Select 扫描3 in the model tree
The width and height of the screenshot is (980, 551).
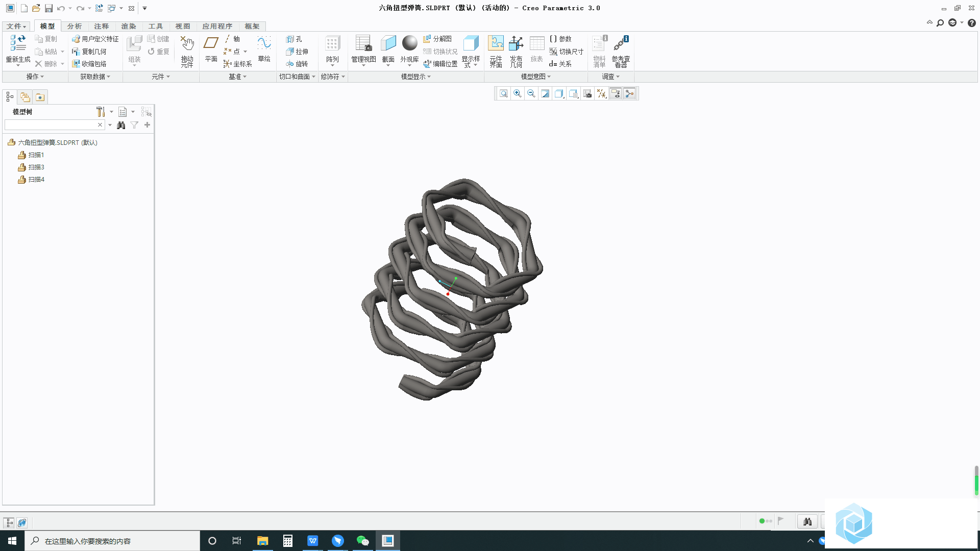[x=36, y=167]
